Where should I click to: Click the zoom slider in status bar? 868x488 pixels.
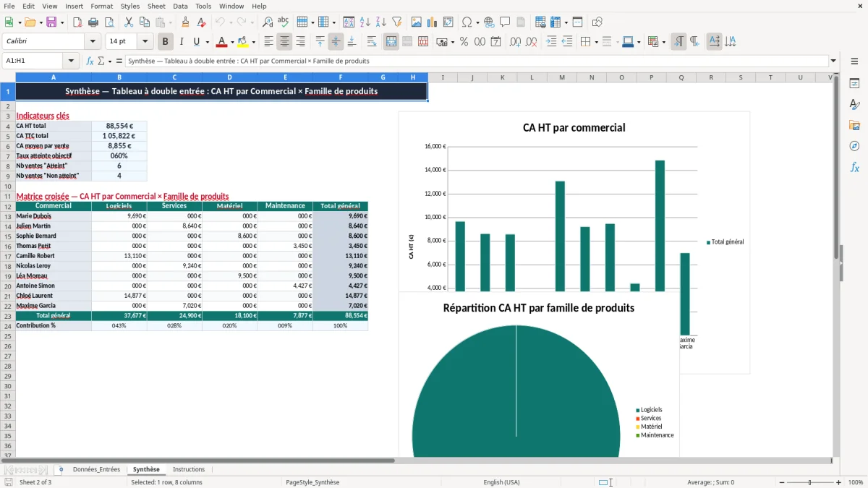(809, 482)
